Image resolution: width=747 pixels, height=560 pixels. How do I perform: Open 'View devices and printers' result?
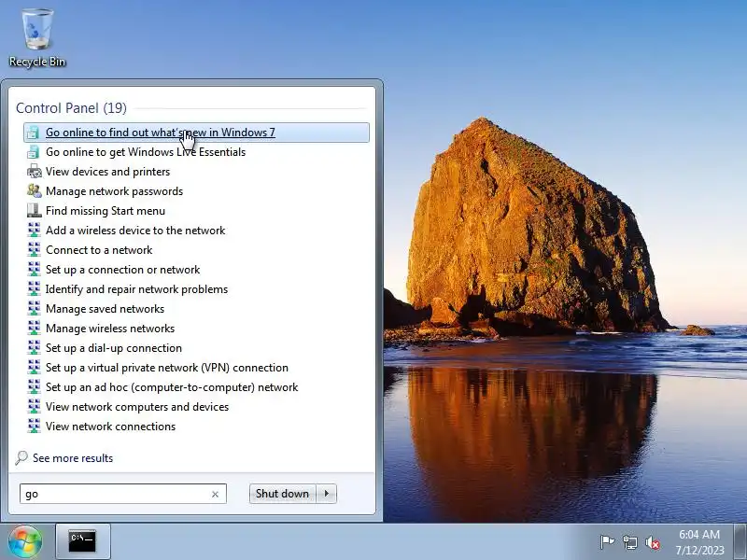click(x=196, y=172)
